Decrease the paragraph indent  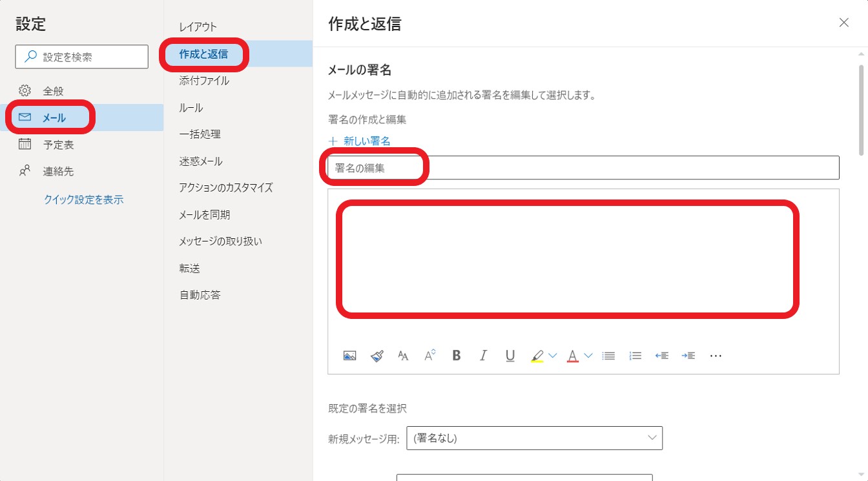pyautogui.click(x=661, y=355)
